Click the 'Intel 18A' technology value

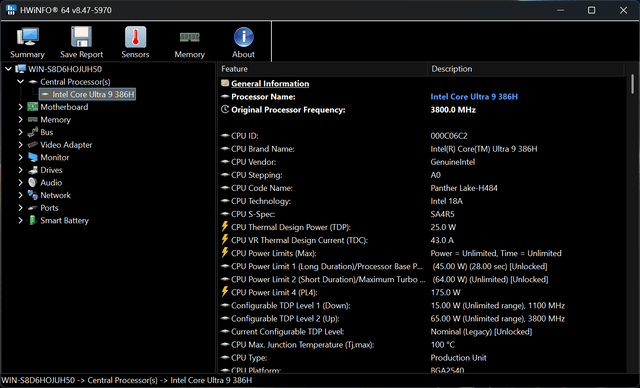[x=447, y=201]
